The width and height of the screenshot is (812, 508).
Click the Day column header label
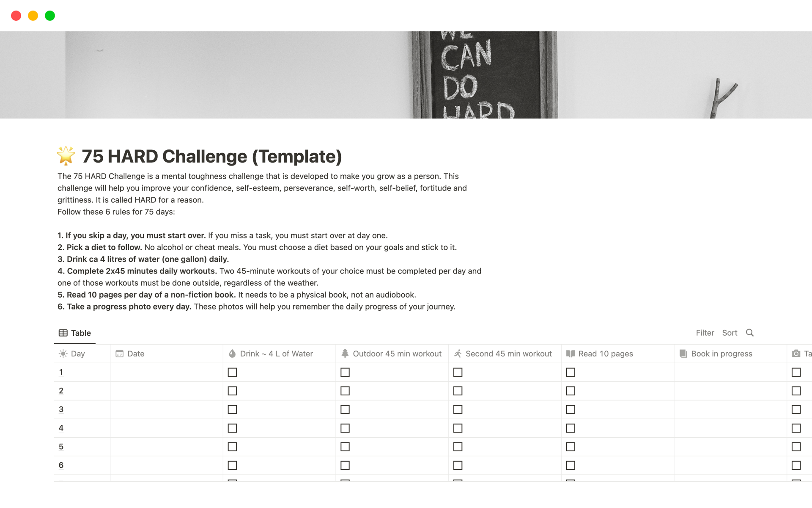(78, 353)
